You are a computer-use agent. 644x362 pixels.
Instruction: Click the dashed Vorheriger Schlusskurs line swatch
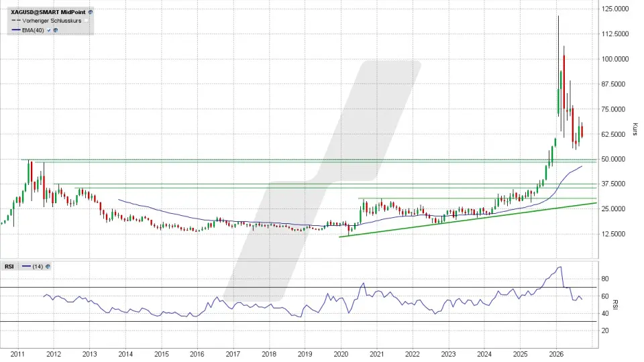[16, 21]
